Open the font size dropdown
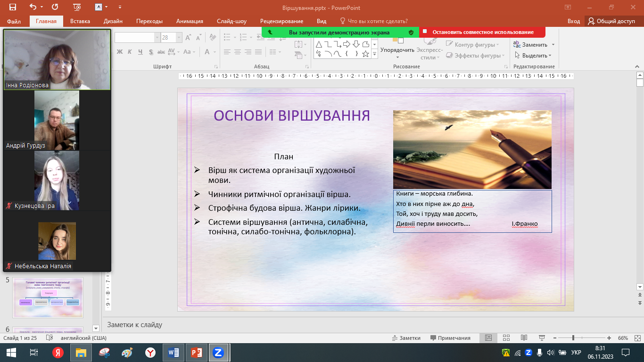The width and height of the screenshot is (644, 362). point(179,38)
